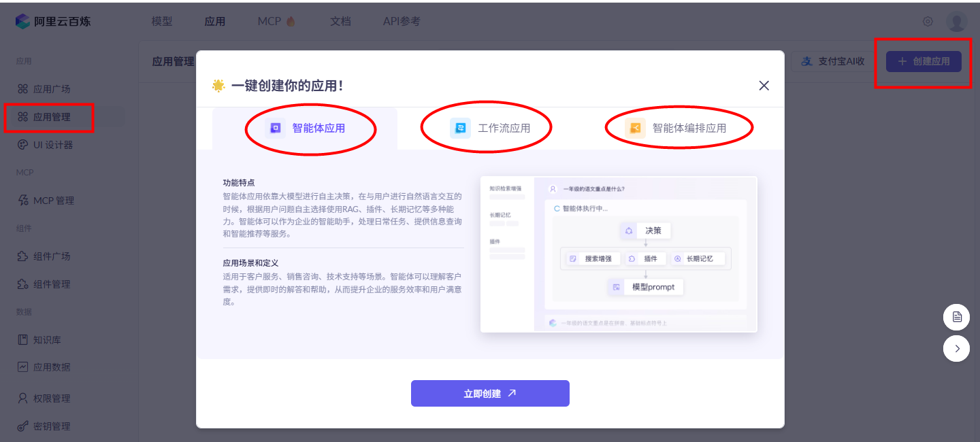980x442 pixels.
Task: Open 组件广场 in the sidebar
Action: point(52,256)
